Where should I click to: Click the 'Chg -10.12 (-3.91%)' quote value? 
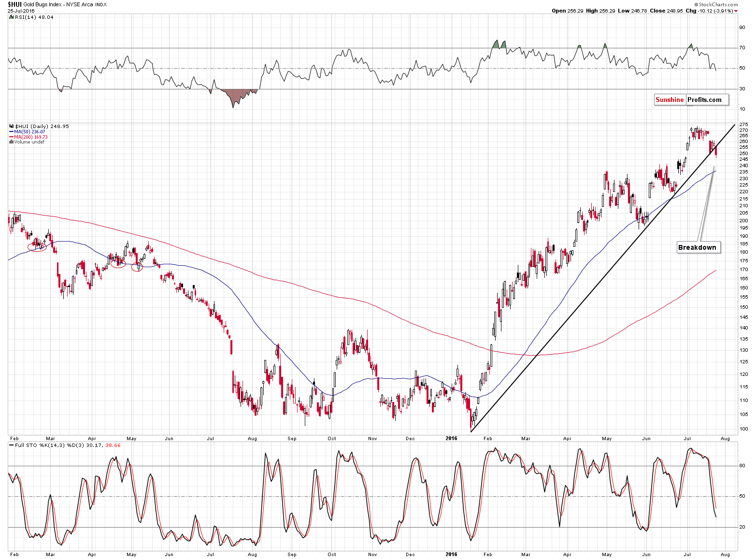[710, 11]
